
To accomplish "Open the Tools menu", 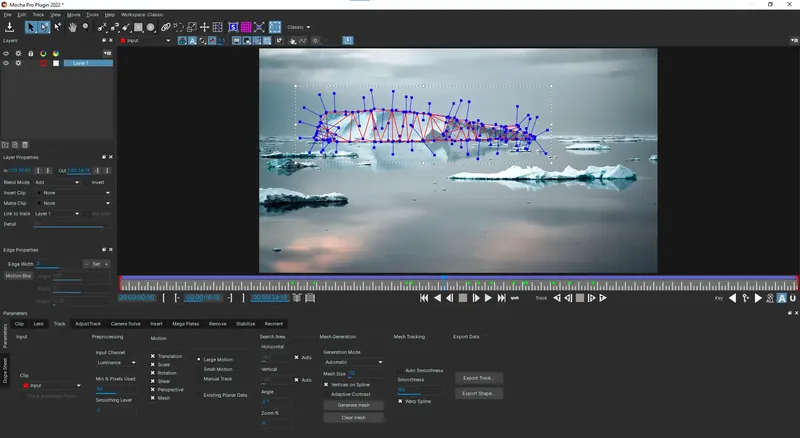I will click(x=92, y=15).
